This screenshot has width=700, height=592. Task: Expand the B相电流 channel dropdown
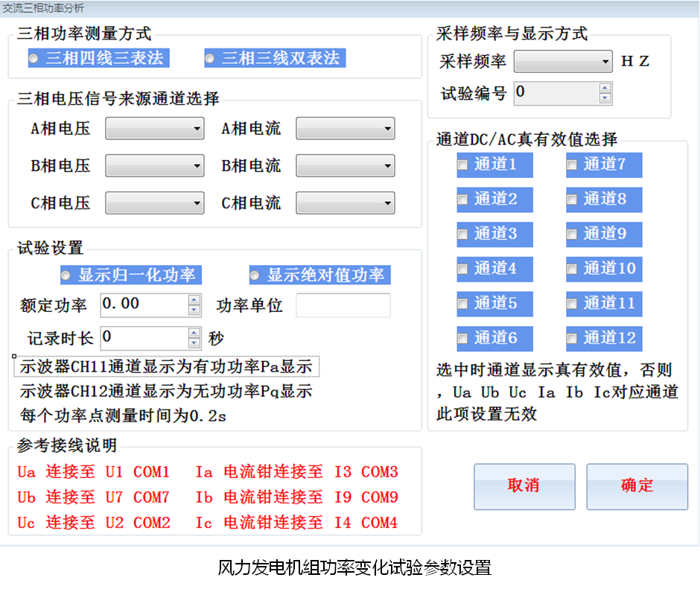click(346, 165)
